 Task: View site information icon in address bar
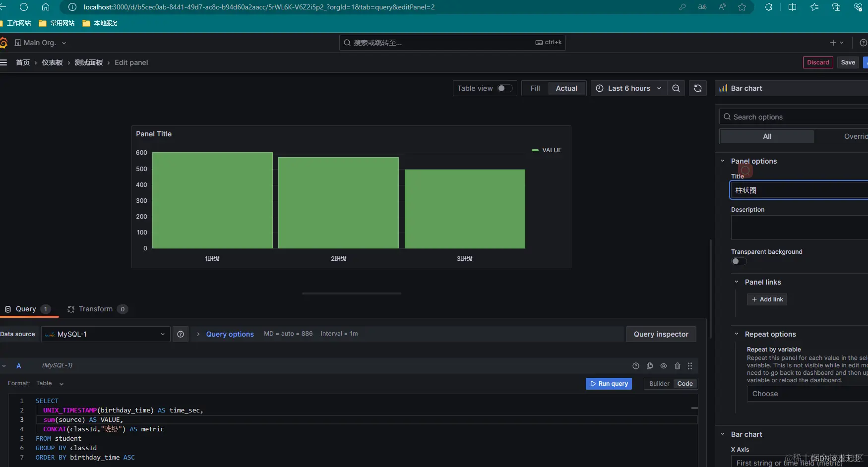tap(72, 7)
